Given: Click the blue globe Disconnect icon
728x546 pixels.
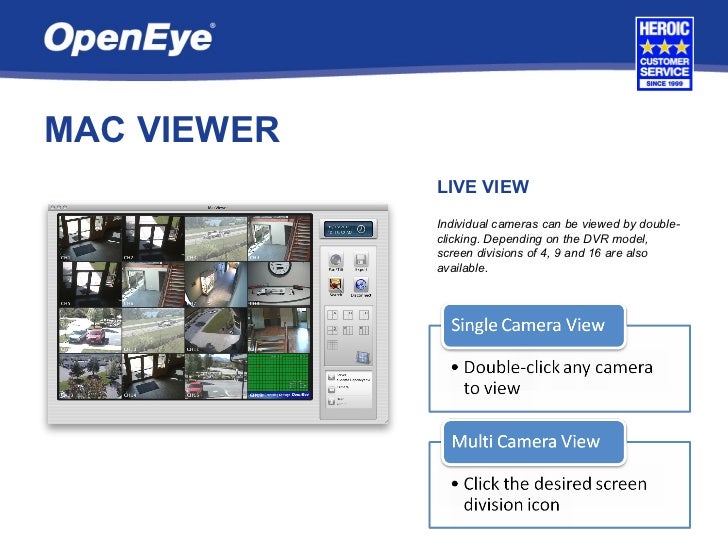Looking at the screenshot, I should click(361, 285).
